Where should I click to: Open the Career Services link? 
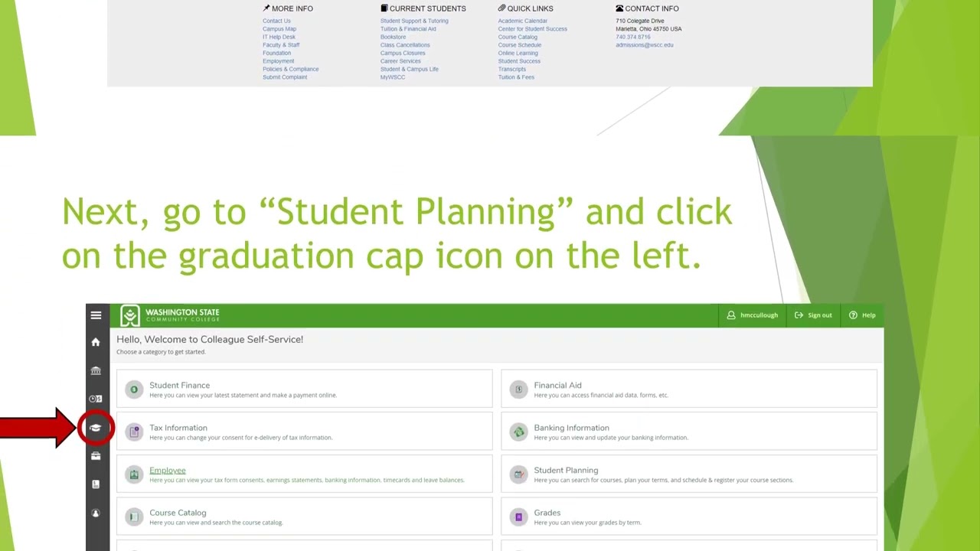point(400,61)
